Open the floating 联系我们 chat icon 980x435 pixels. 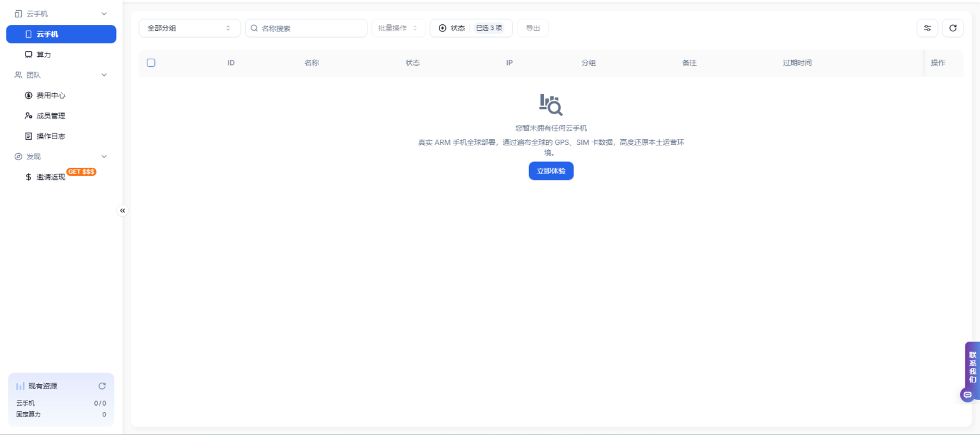click(968, 394)
